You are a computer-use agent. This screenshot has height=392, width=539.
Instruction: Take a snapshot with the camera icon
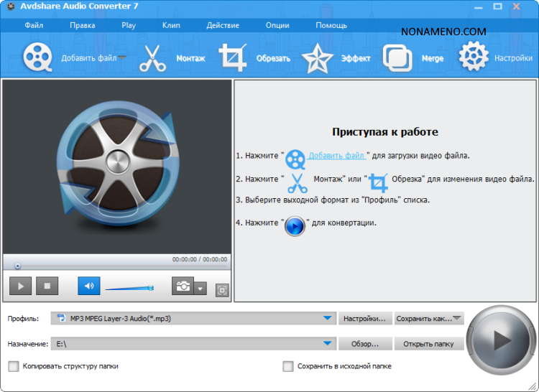coord(183,286)
